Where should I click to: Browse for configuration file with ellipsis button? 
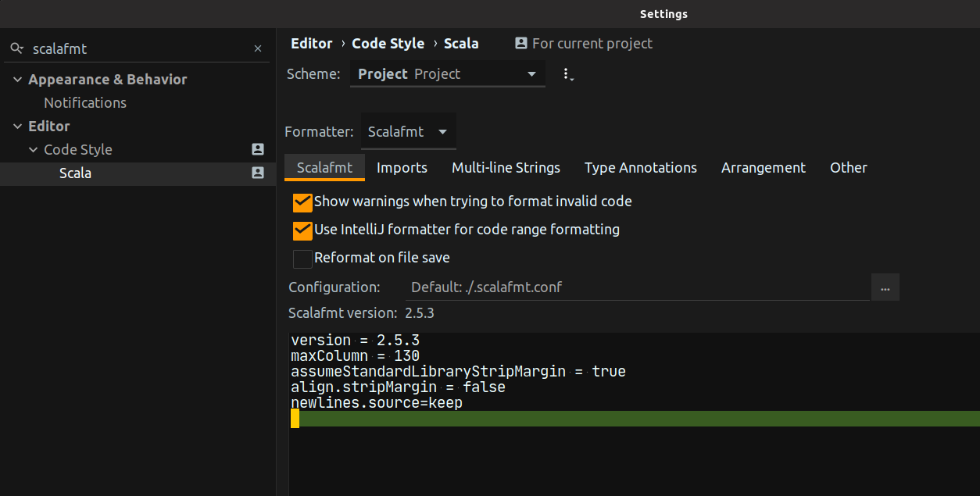[x=885, y=287]
